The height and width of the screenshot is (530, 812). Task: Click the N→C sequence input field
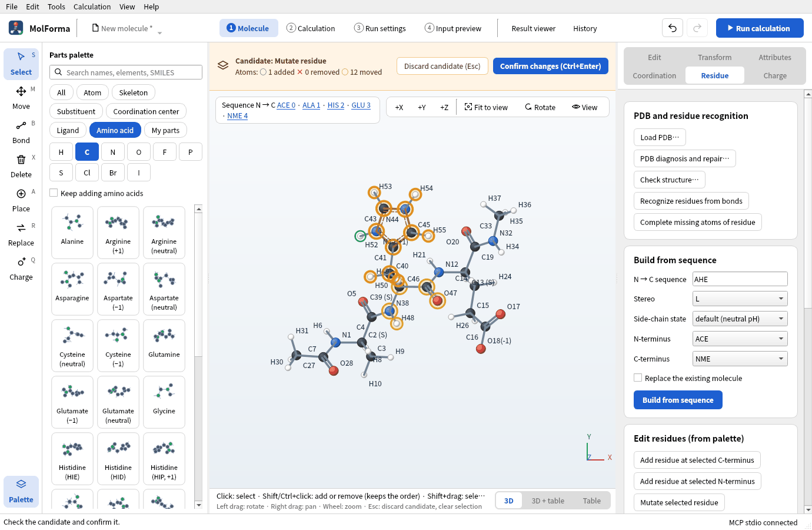pyautogui.click(x=740, y=279)
